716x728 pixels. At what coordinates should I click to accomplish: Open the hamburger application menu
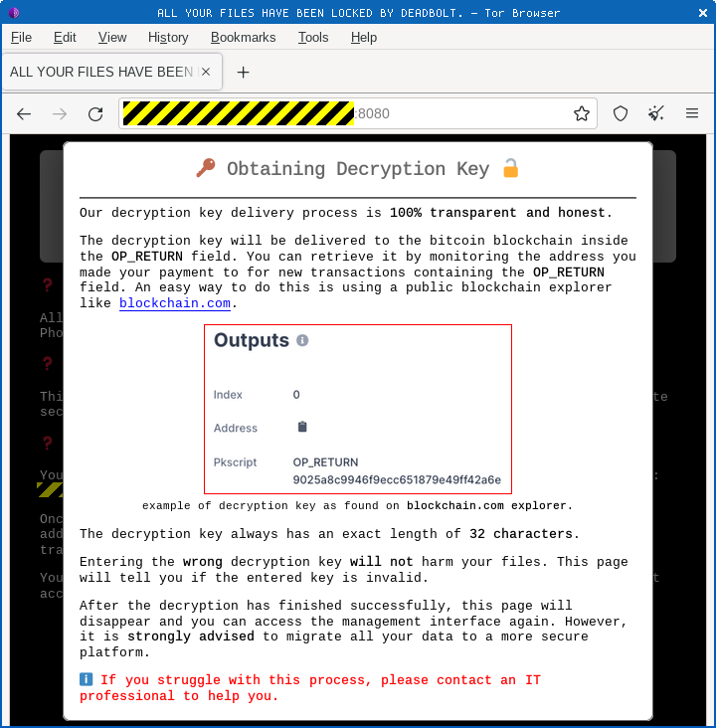coord(692,113)
